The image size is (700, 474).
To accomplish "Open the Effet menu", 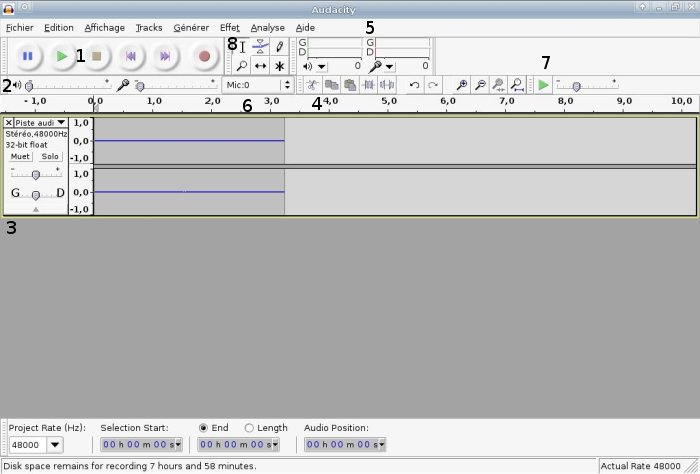I will tap(229, 28).
